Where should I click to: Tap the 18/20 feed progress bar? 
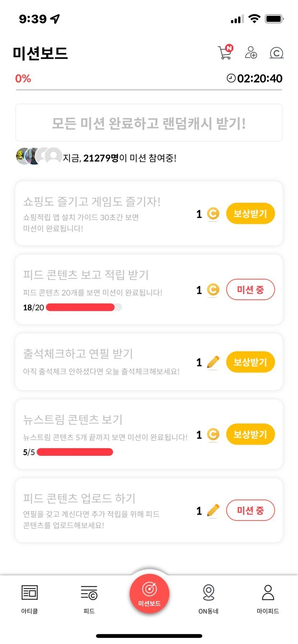(84, 307)
